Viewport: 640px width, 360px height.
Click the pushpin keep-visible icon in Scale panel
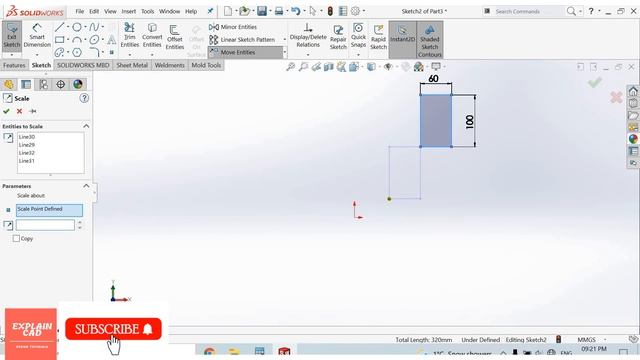pos(33,111)
